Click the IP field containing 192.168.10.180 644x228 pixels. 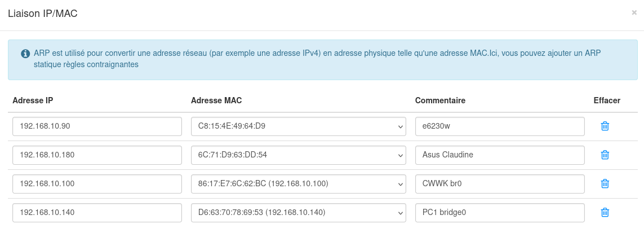(x=97, y=155)
